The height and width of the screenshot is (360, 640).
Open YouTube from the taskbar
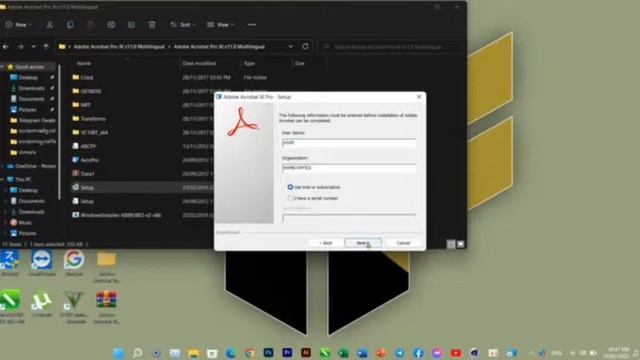pos(456,353)
